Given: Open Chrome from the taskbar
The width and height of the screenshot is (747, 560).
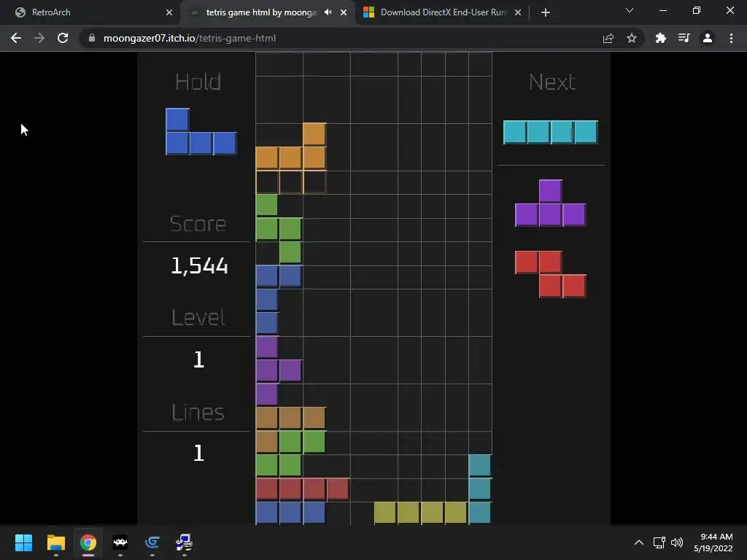Looking at the screenshot, I should click(x=88, y=542).
